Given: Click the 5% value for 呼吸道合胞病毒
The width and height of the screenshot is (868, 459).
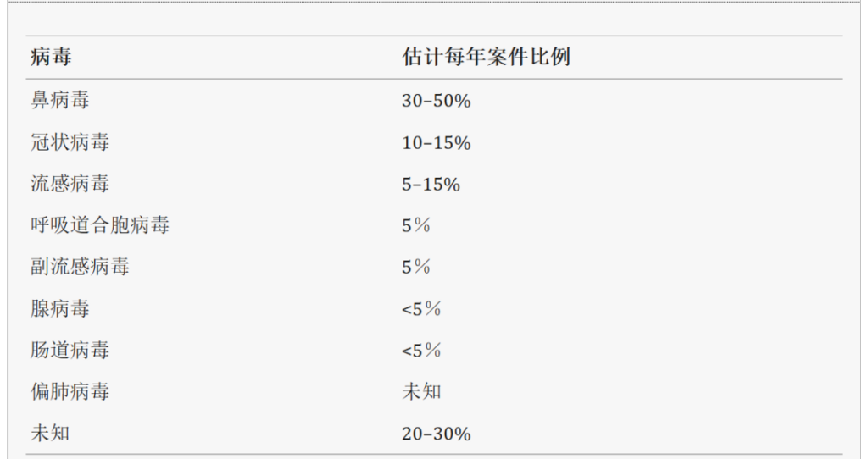Looking at the screenshot, I should tap(416, 225).
